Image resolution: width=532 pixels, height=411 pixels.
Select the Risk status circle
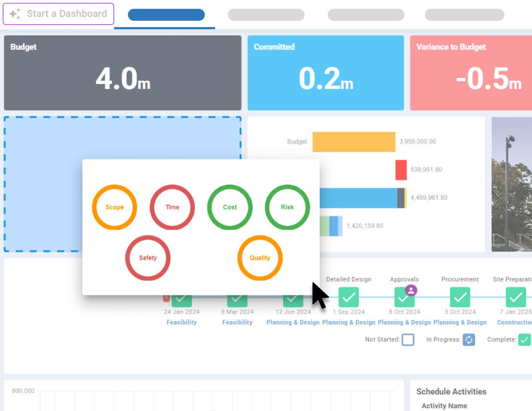click(287, 207)
